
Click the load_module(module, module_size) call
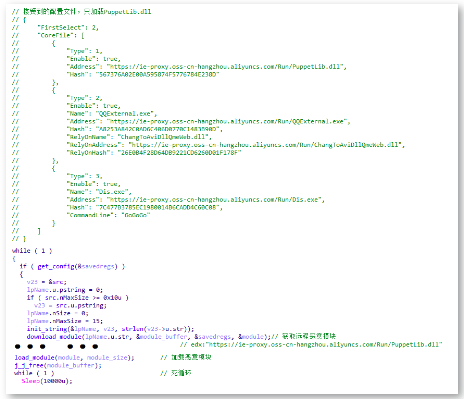pyautogui.click(x=74, y=357)
